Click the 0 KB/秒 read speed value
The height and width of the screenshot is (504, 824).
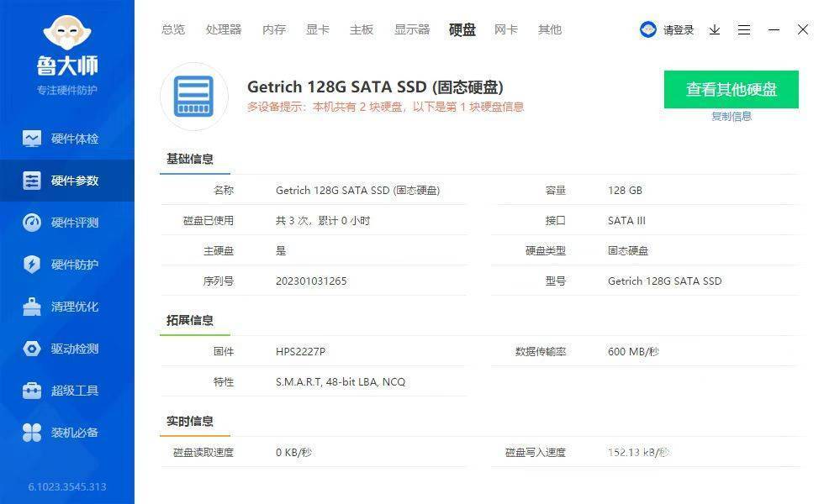[x=293, y=452]
